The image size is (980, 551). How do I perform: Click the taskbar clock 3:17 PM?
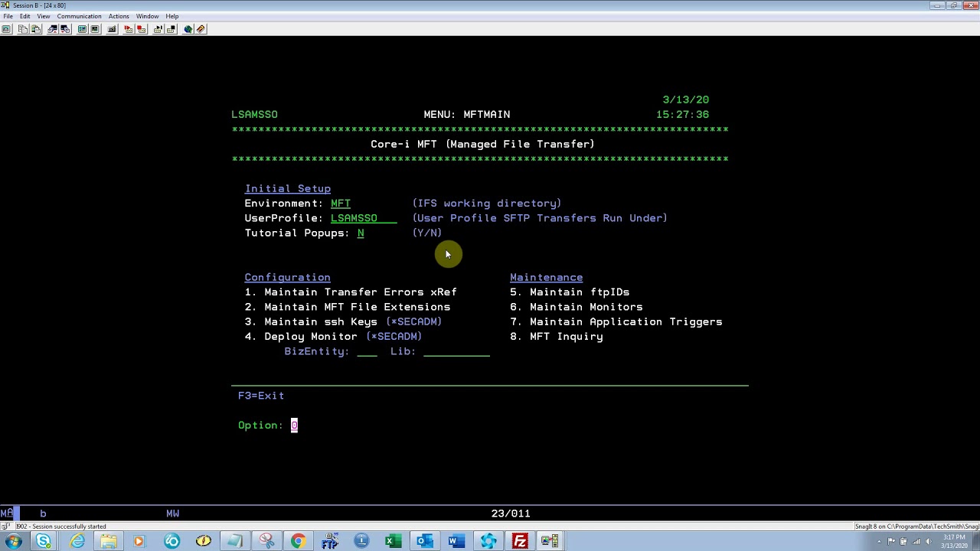(954, 542)
